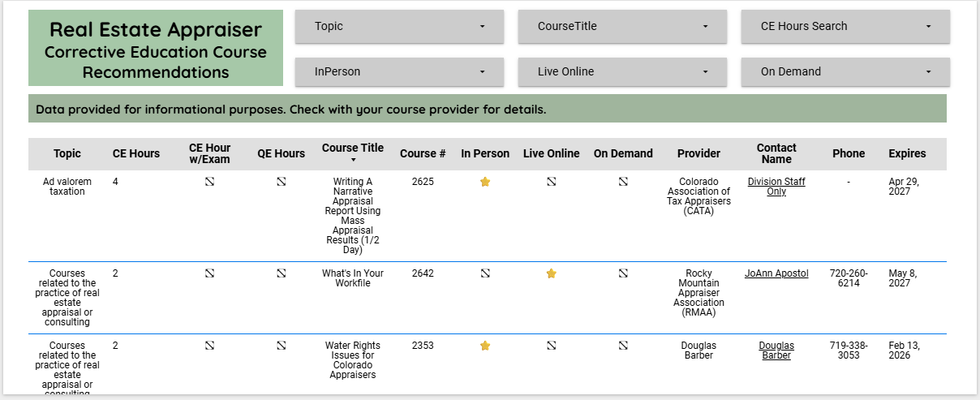
Task: Click In Person empty icon for course 2642
Action: coord(485,274)
